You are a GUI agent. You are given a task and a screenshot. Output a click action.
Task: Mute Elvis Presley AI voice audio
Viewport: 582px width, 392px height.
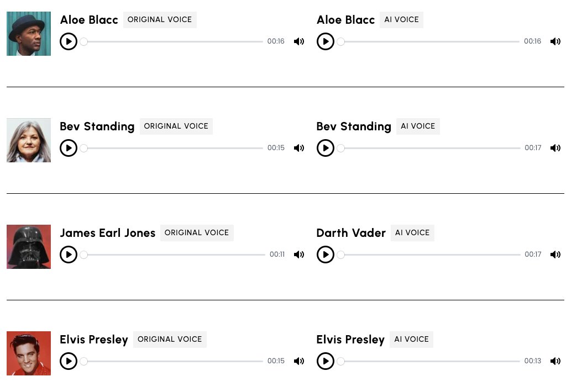coord(555,361)
